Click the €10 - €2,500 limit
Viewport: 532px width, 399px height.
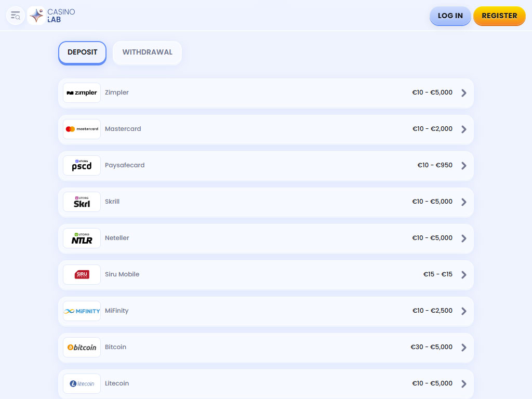click(x=432, y=311)
